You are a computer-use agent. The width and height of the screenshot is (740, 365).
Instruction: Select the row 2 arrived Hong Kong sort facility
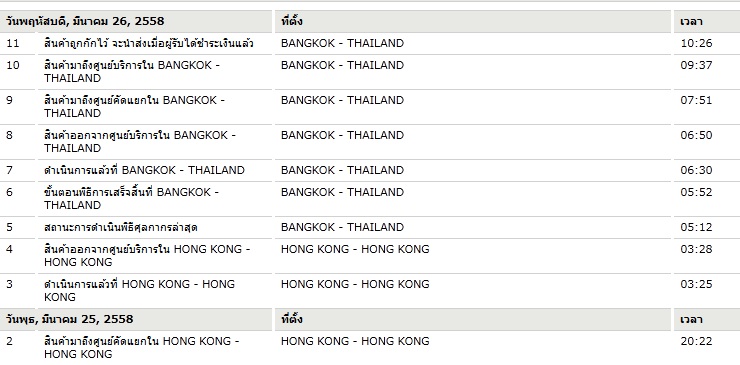coord(142,348)
